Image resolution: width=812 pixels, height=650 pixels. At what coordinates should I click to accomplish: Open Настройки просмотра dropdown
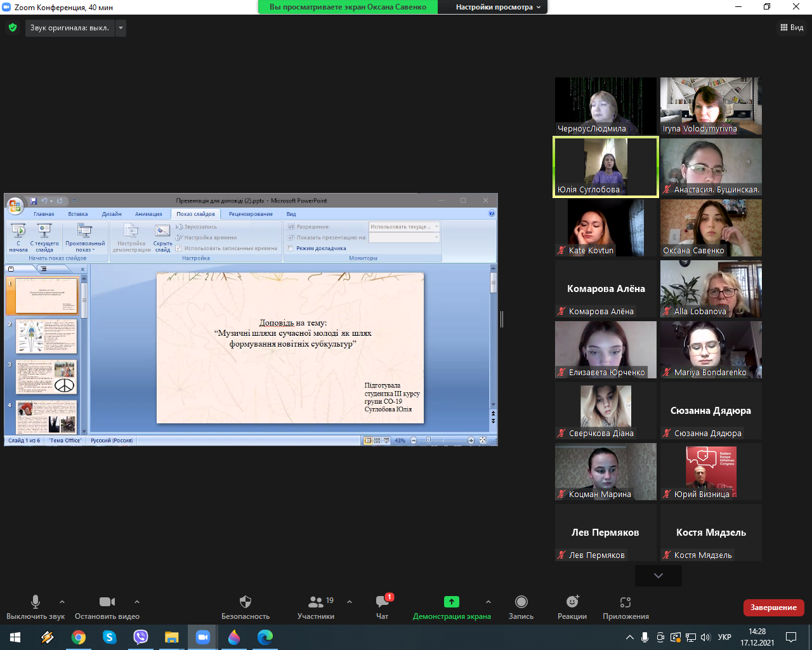(x=498, y=7)
